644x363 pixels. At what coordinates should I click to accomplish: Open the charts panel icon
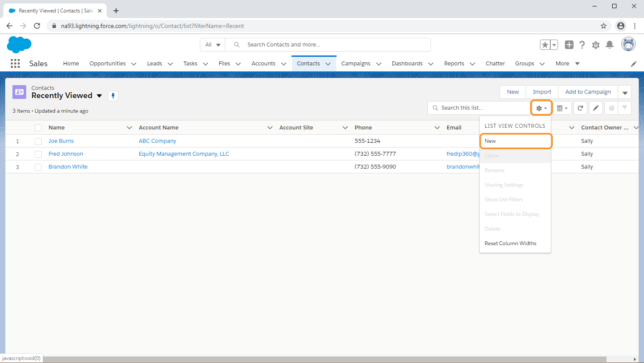coord(611,108)
